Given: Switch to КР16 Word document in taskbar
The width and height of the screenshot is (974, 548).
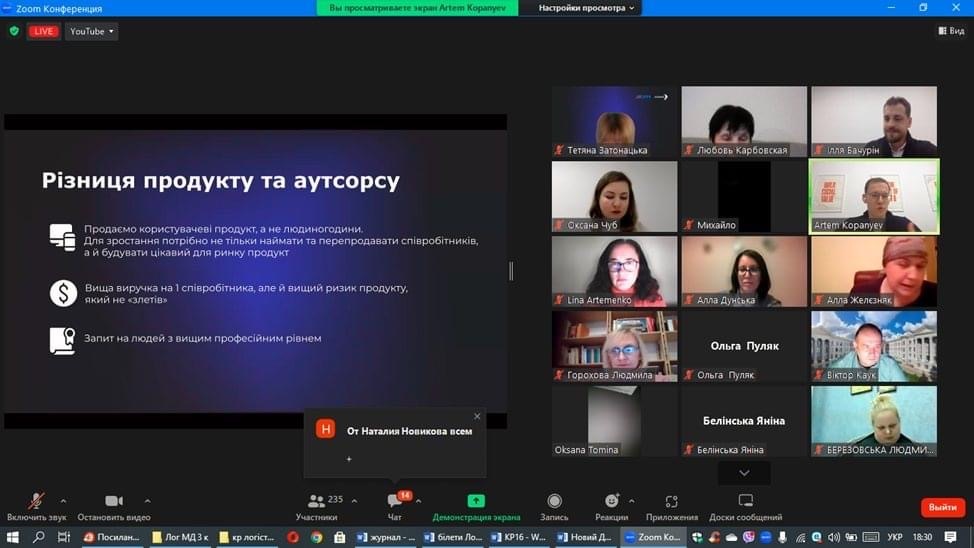Looking at the screenshot, I should (x=520, y=537).
